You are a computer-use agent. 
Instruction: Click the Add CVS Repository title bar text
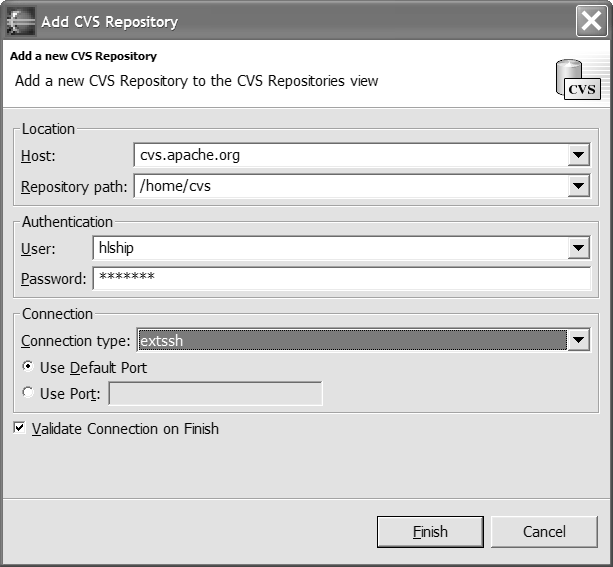(x=109, y=21)
